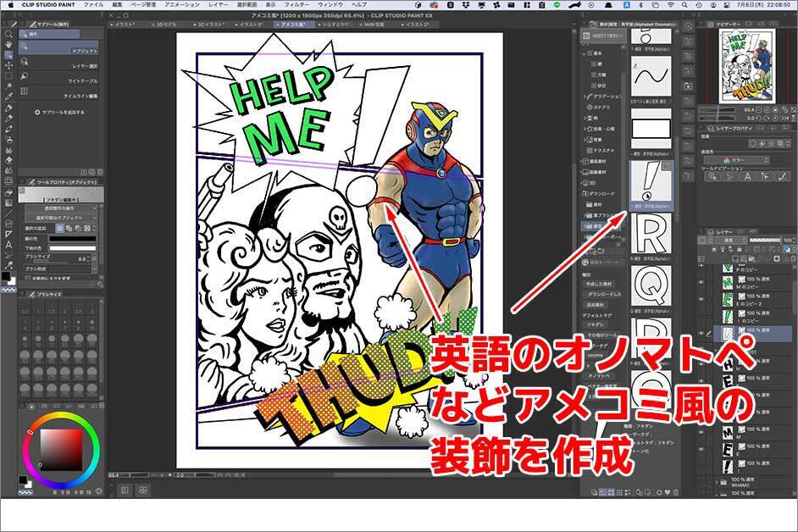Switch to the 3Dモデル document tab
The height and width of the screenshot is (532, 798).
(168, 25)
